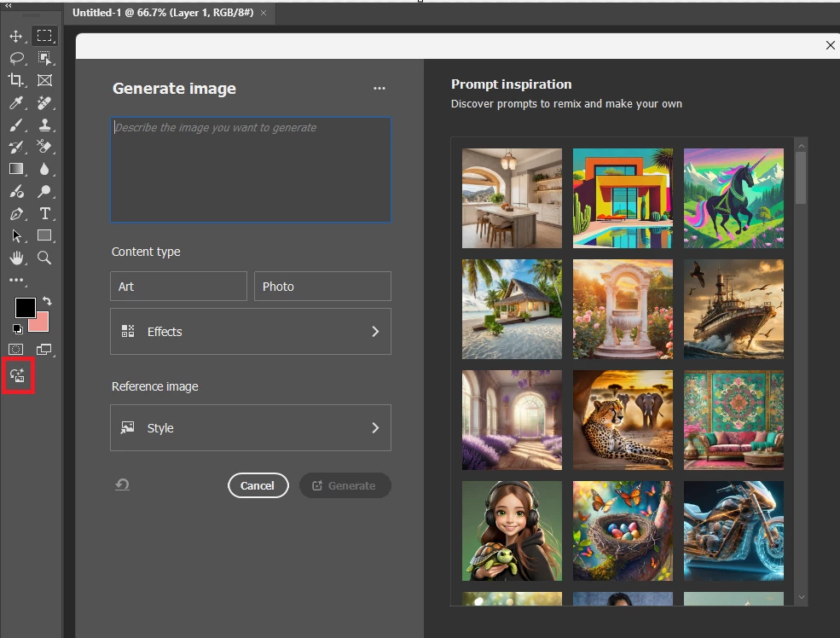Screen dimensions: 840x638
Task: Pick the girl with turtle thumbnail
Action: click(x=513, y=531)
